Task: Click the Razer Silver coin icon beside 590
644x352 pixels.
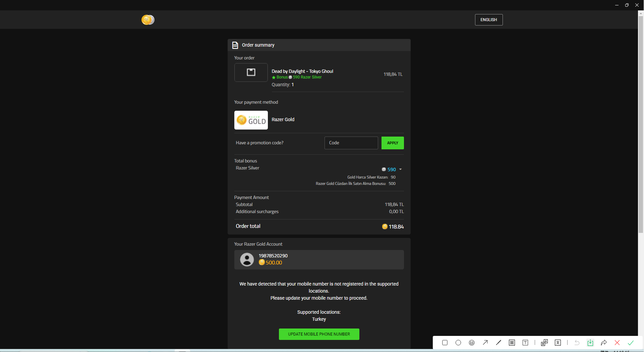Action: [x=384, y=169]
